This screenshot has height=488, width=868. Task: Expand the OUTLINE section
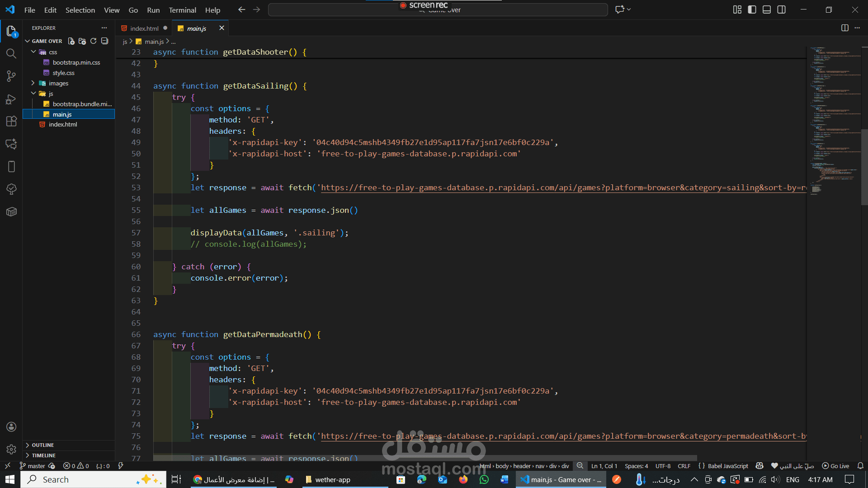point(42,445)
